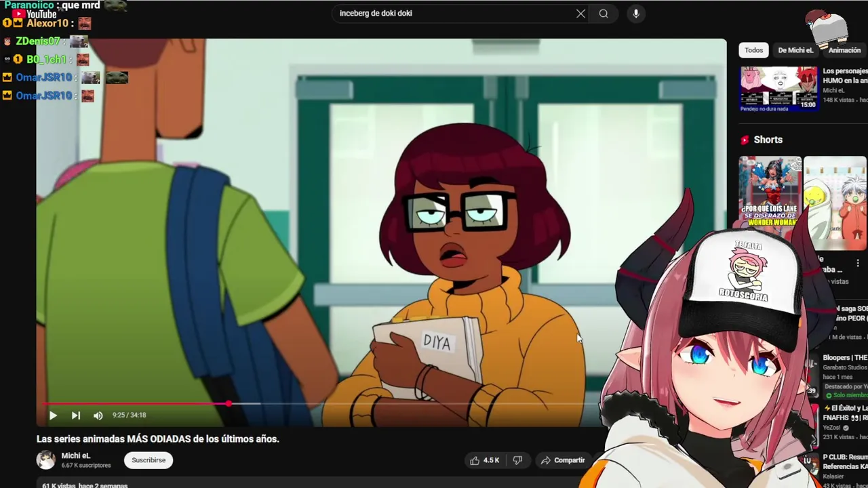868x488 pixels.
Task: Select the De Michi eL chip
Action: (795, 50)
